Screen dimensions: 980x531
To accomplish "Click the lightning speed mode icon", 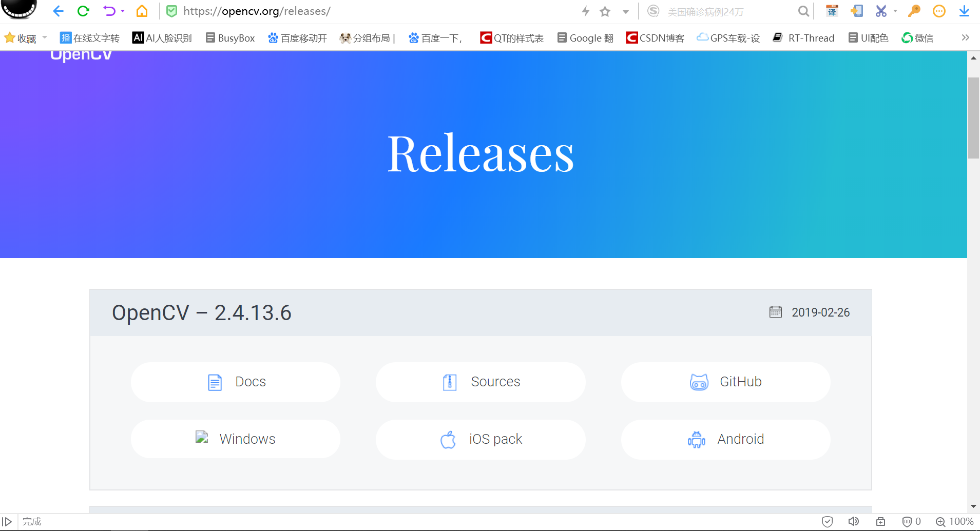I will click(586, 11).
